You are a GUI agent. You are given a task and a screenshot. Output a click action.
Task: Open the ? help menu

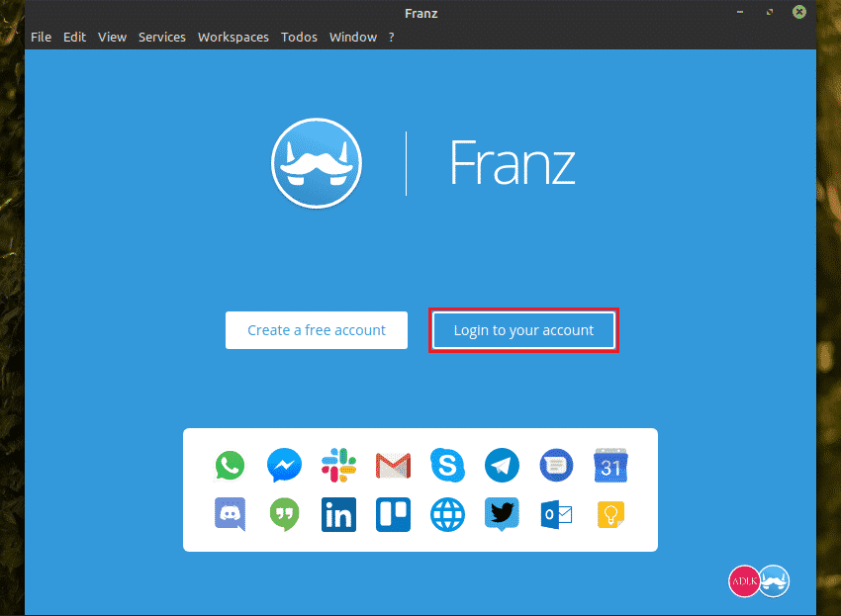click(392, 37)
